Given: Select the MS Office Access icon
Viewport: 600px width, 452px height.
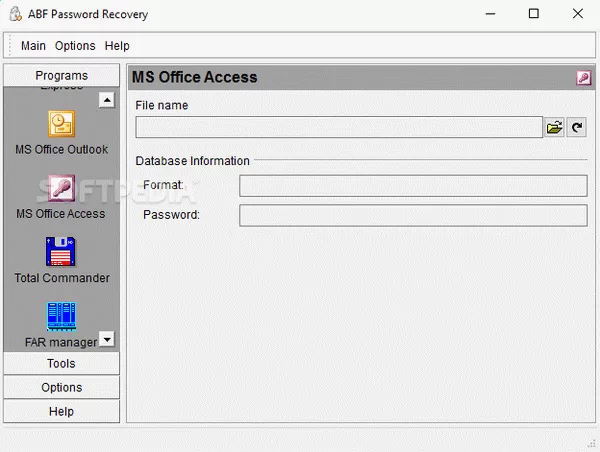Looking at the screenshot, I should pos(61,188).
